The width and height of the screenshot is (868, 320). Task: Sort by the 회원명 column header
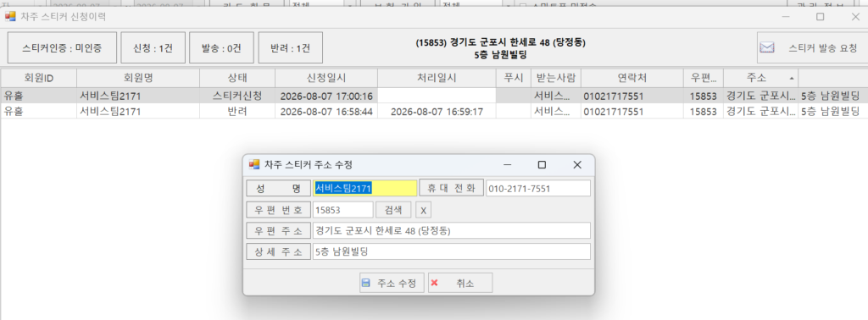pos(138,78)
